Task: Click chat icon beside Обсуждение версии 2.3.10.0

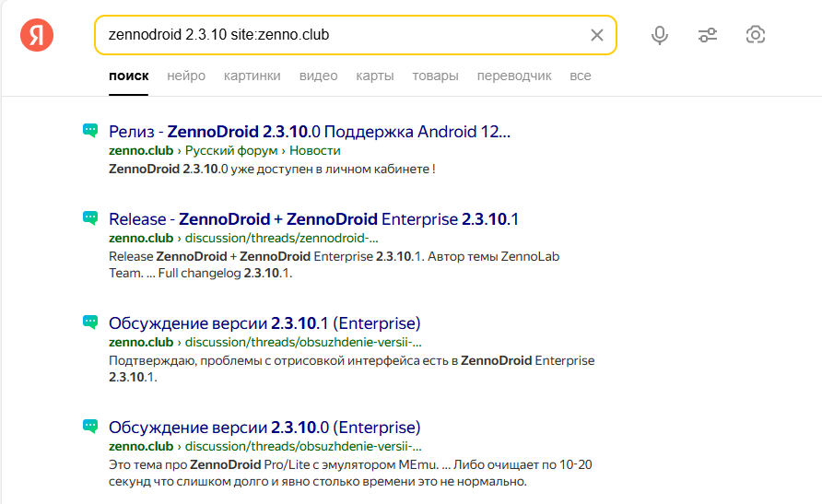Action: click(89, 427)
